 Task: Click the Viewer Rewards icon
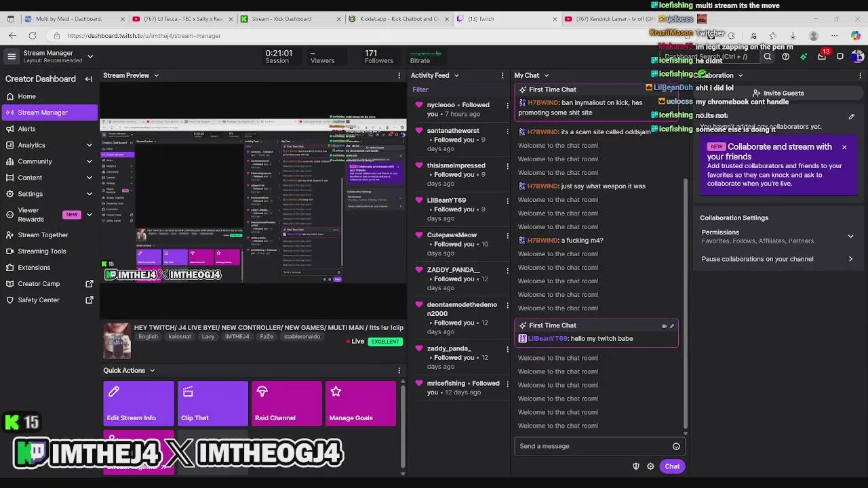(9, 215)
